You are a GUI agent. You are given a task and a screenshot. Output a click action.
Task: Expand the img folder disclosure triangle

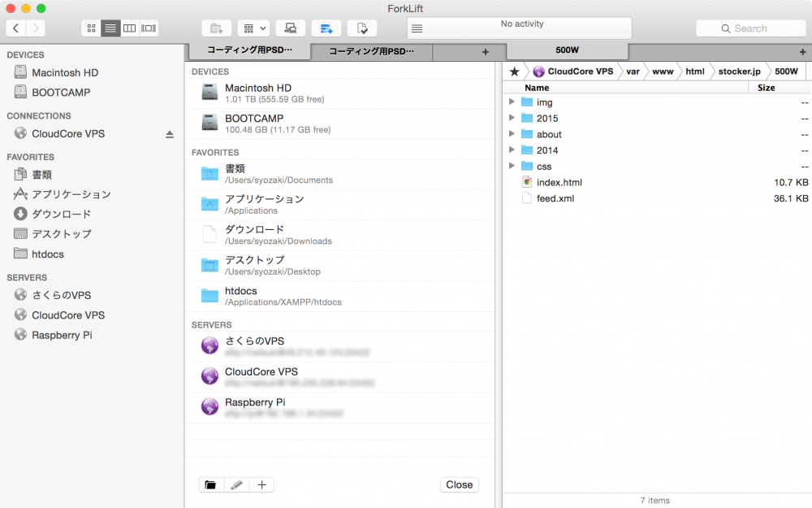(512, 102)
